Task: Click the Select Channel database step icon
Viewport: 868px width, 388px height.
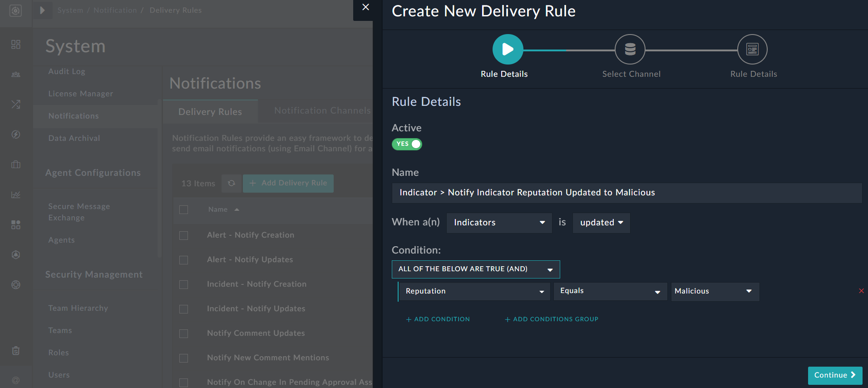Action: click(630, 49)
